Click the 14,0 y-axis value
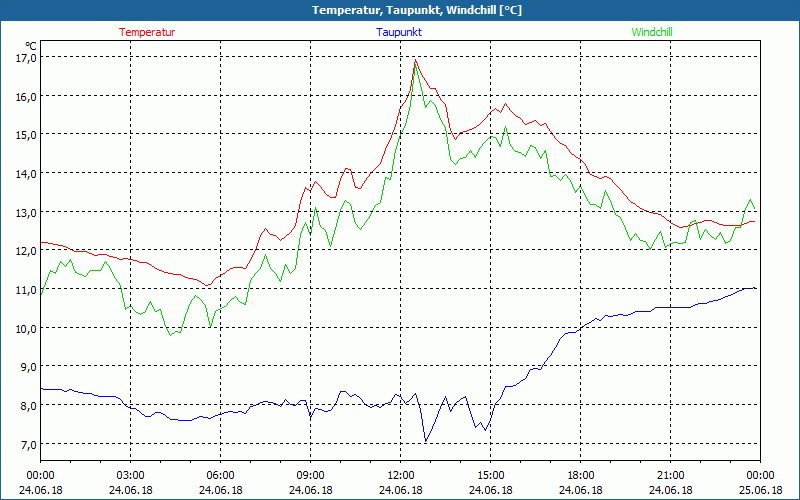The image size is (800, 500). [x=26, y=174]
